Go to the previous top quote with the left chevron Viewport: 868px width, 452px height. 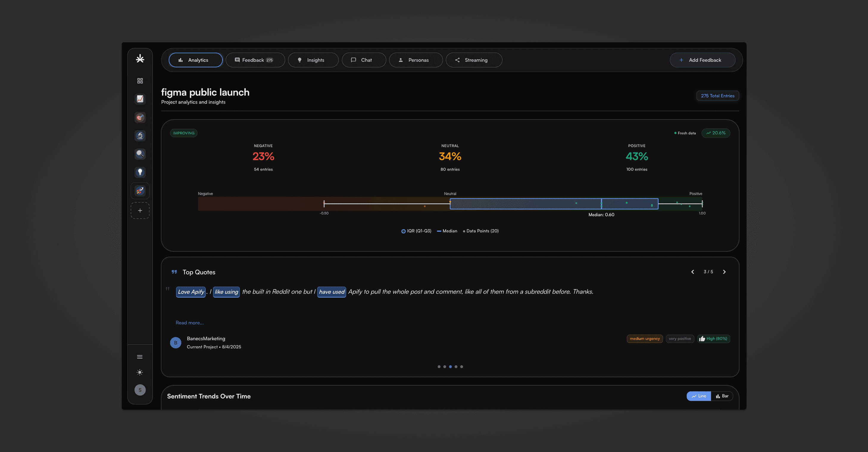(692, 272)
